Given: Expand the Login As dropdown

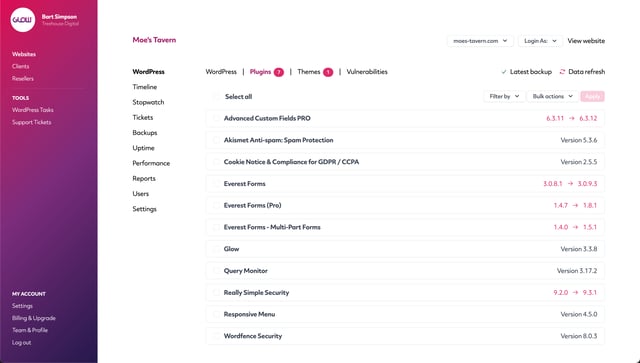Looking at the screenshot, I should tap(540, 41).
